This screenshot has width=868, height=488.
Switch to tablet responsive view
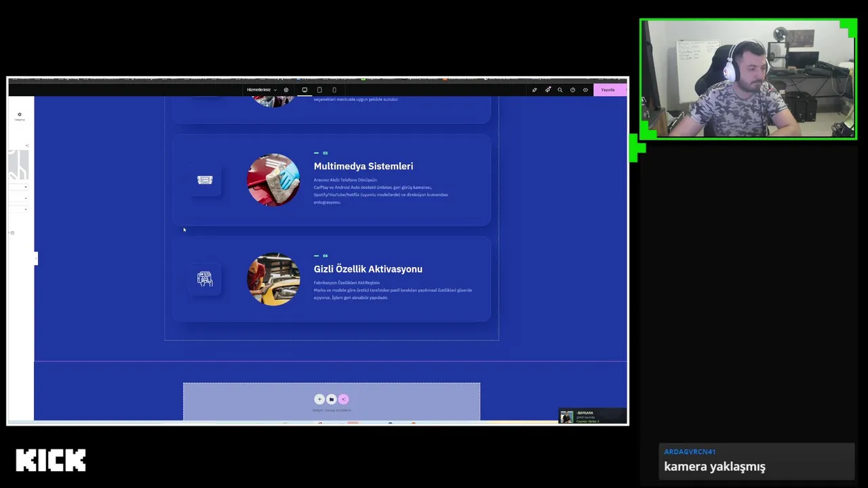(x=319, y=89)
